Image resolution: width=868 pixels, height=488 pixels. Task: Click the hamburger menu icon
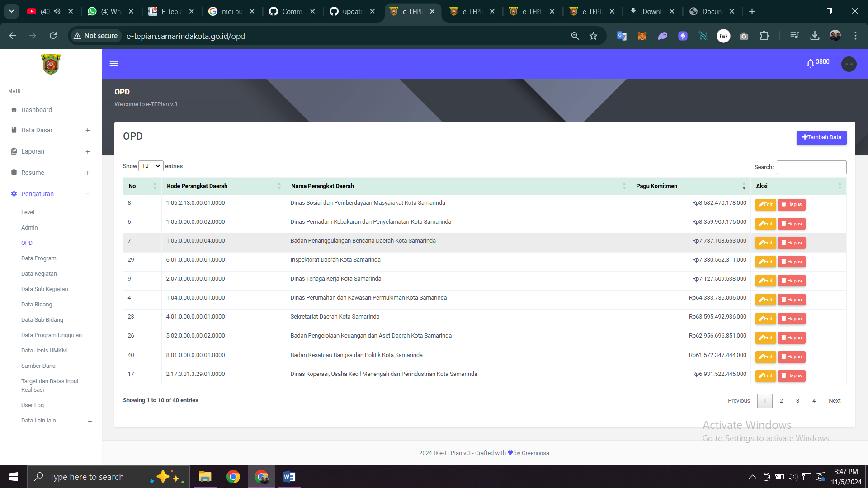point(114,64)
